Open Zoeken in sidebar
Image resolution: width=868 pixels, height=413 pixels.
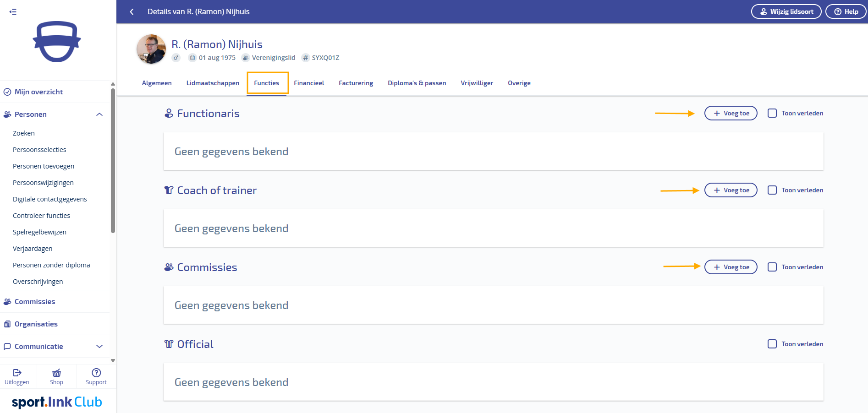24,133
